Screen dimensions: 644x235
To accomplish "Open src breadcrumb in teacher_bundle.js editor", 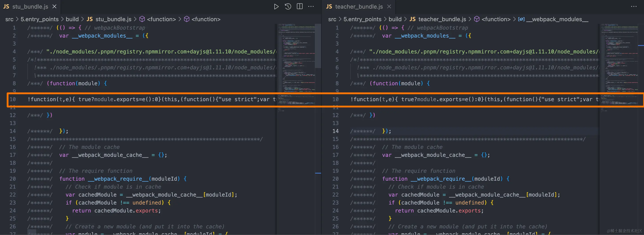I will click(x=332, y=19).
